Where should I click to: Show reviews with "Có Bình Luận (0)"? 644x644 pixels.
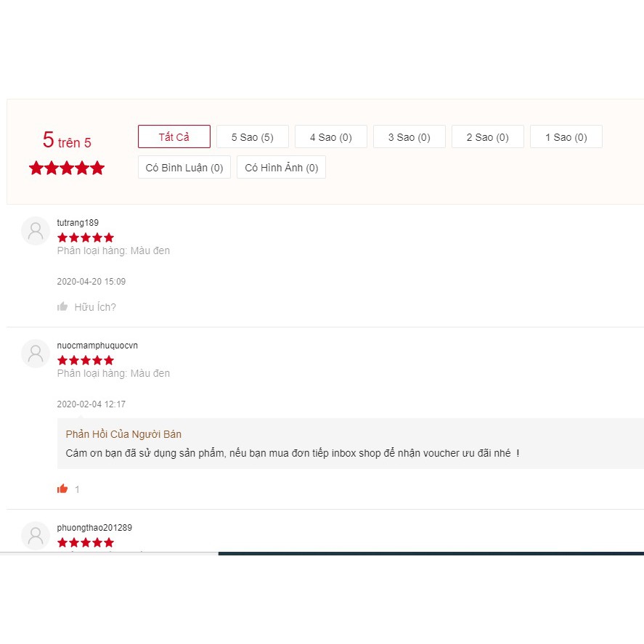pos(184,168)
